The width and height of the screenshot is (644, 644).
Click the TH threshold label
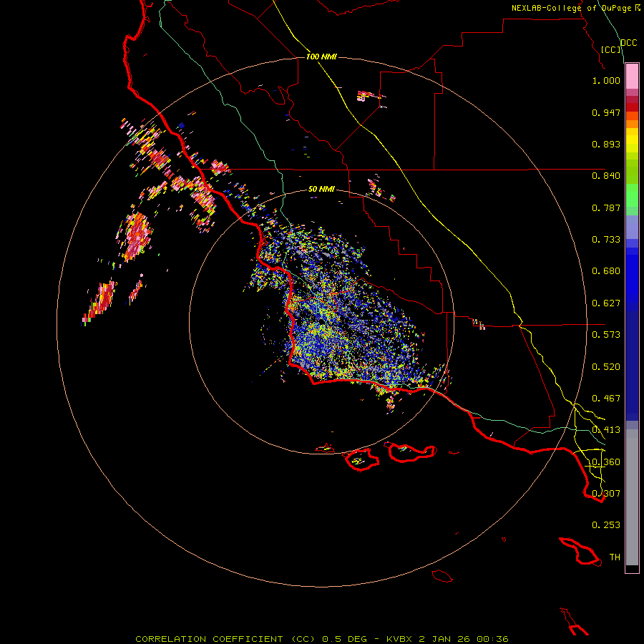[x=615, y=557]
